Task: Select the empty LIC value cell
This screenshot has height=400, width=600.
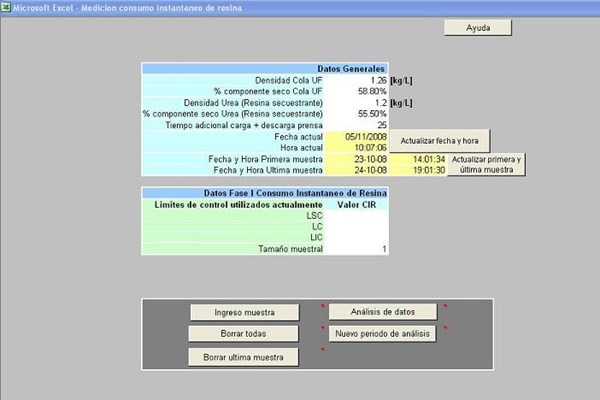Action: click(356, 237)
